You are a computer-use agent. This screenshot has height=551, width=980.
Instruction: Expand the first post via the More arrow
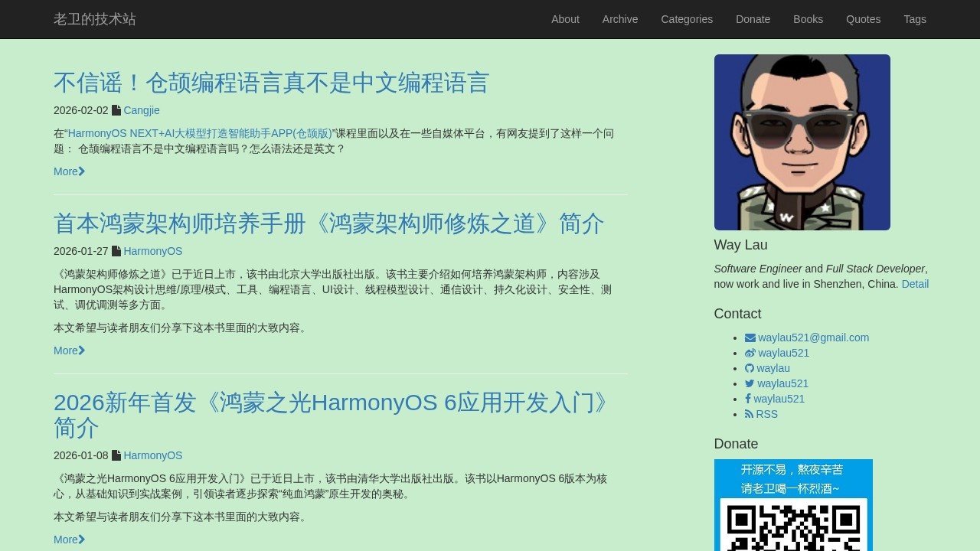point(69,171)
